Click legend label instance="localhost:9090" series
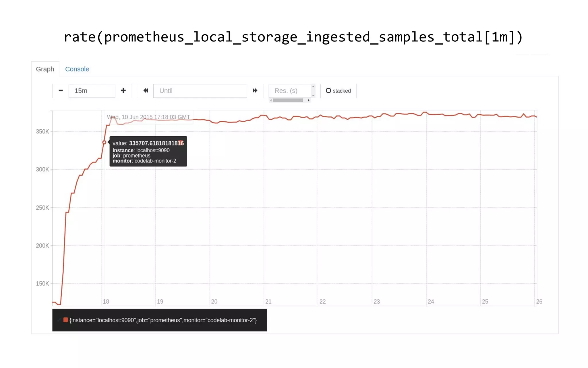The image size is (588, 368). (163, 320)
